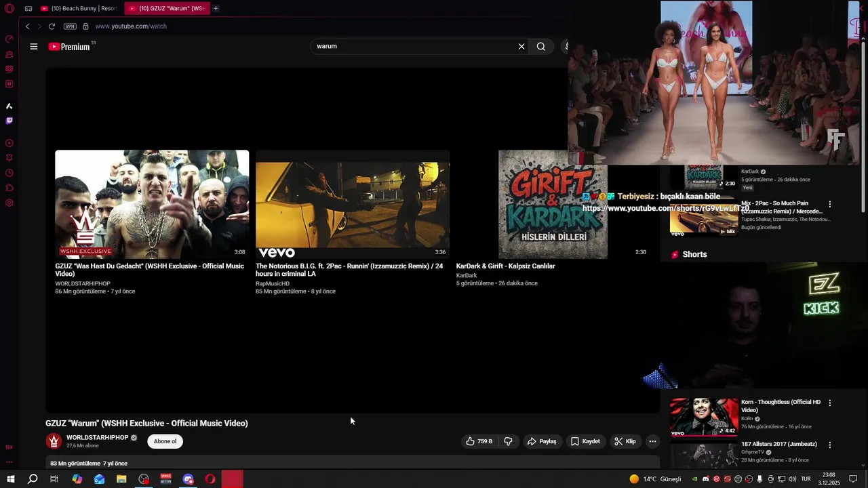Open Girift & KarDark Hislerin Dilleri thumbnail
This screenshot has width=868, height=488.
click(x=553, y=204)
